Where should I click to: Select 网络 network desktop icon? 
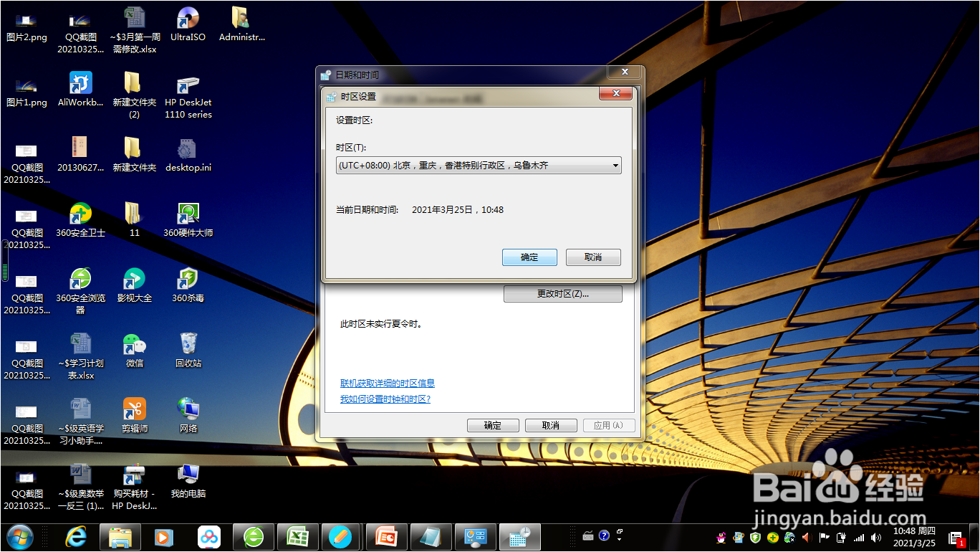tap(188, 416)
